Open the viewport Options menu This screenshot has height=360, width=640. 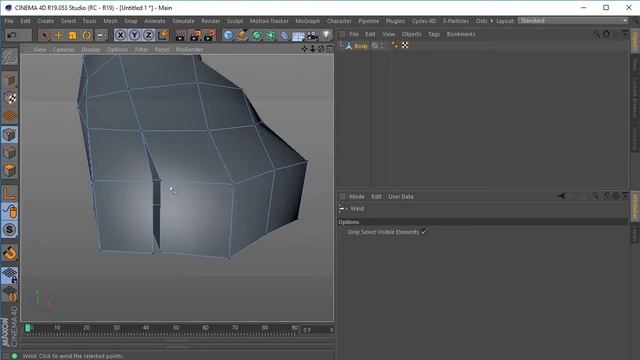117,49
